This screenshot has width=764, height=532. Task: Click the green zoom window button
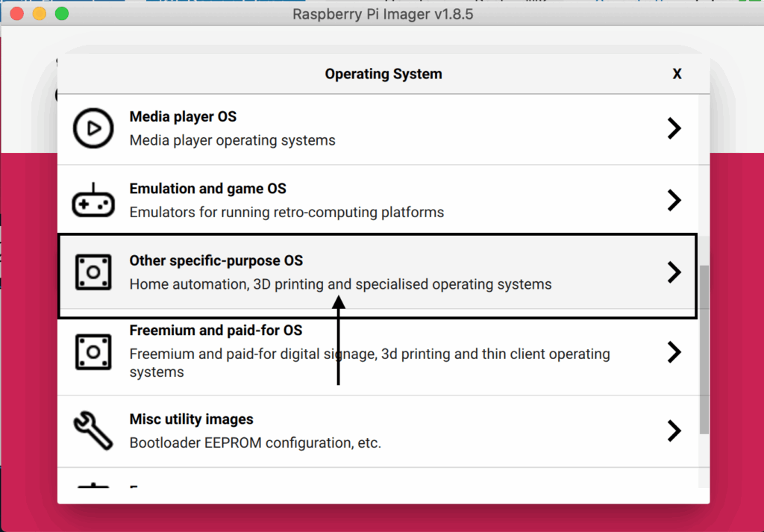[62, 13]
